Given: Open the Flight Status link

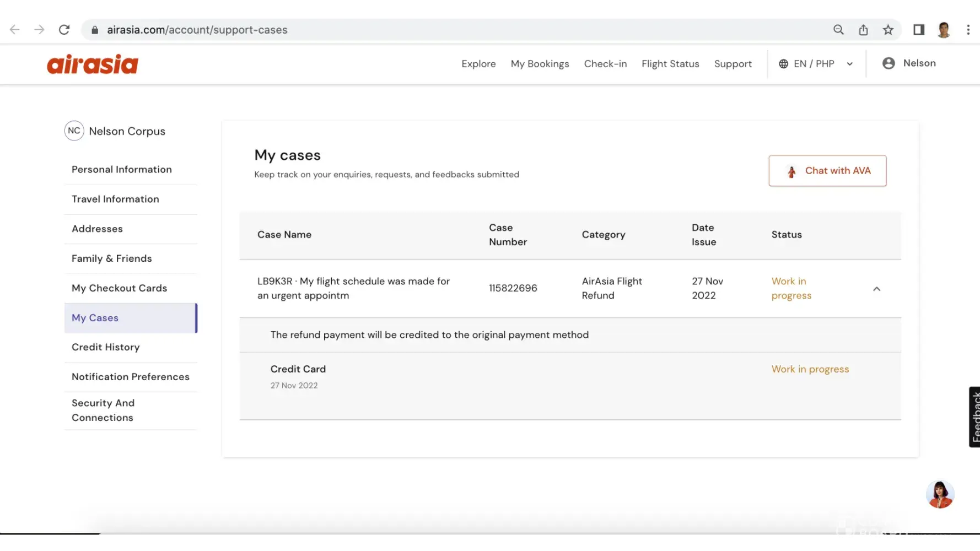Looking at the screenshot, I should pyautogui.click(x=670, y=64).
